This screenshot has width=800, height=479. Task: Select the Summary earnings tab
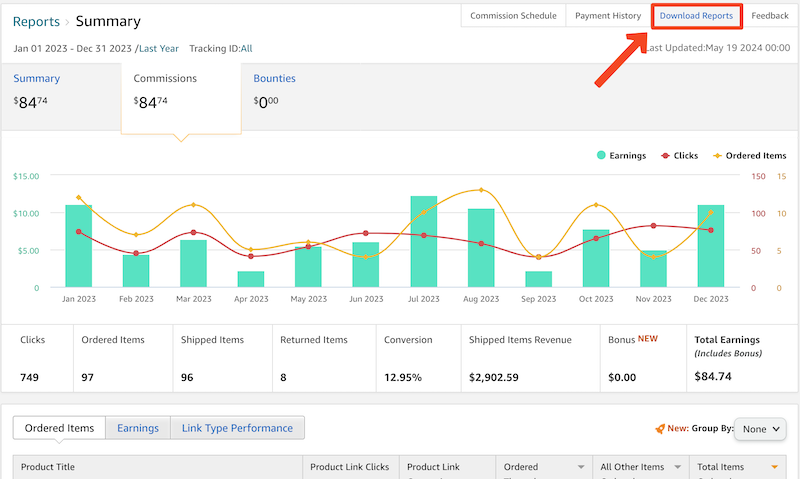[x=36, y=79]
